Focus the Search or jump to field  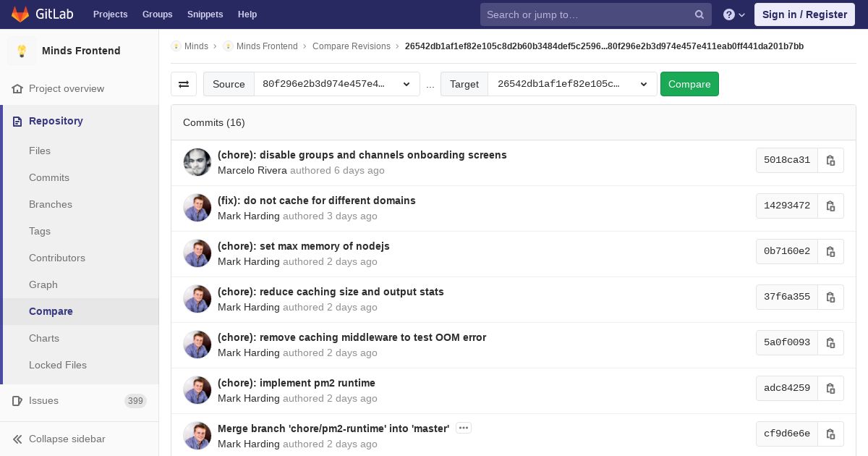586,14
